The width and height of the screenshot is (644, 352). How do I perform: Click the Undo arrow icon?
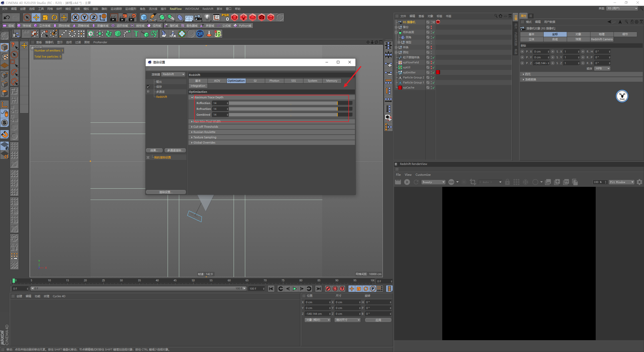(7, 17)
